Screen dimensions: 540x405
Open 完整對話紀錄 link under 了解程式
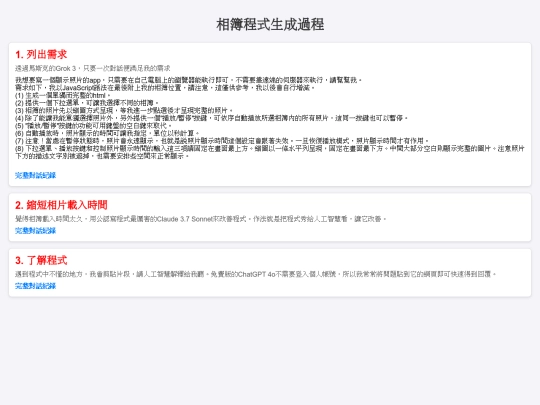35,286
